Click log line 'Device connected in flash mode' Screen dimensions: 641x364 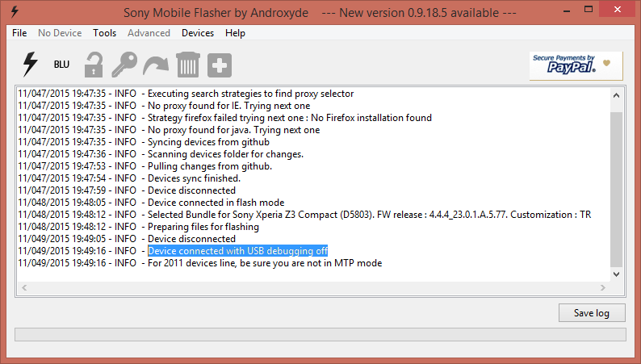click(151, 203)
